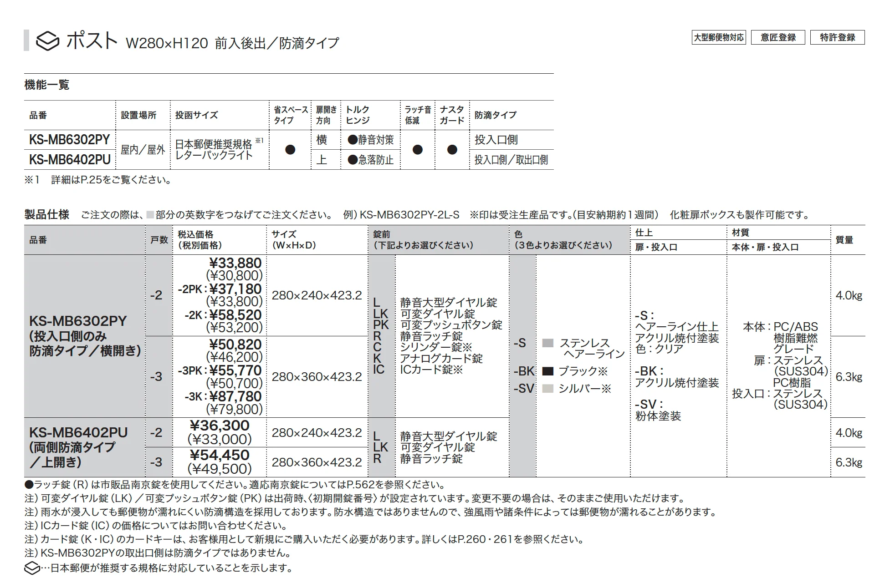Click ヘアーライン仕上 finish description

coord(677,327)
